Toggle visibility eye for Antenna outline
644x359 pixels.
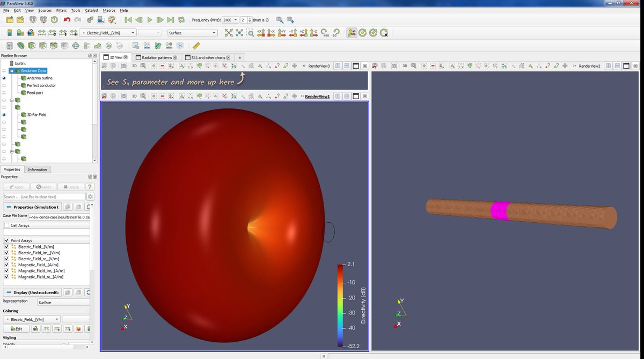tap(4, 78)
